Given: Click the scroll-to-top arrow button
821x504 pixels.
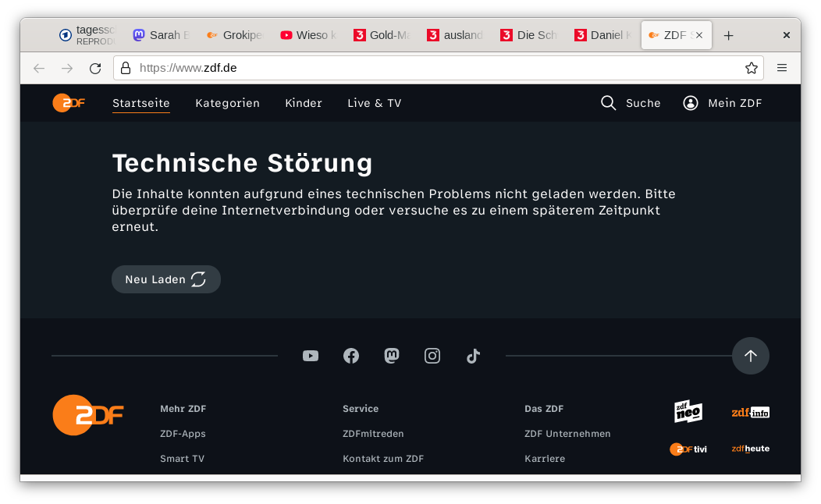Looking at the screenshot, I should coord(750,356).
